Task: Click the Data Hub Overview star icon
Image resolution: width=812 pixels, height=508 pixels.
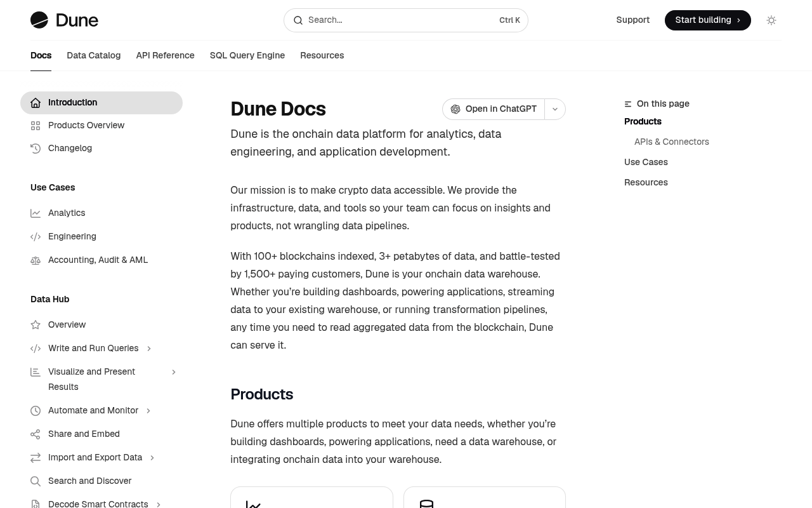Action: 36,325
